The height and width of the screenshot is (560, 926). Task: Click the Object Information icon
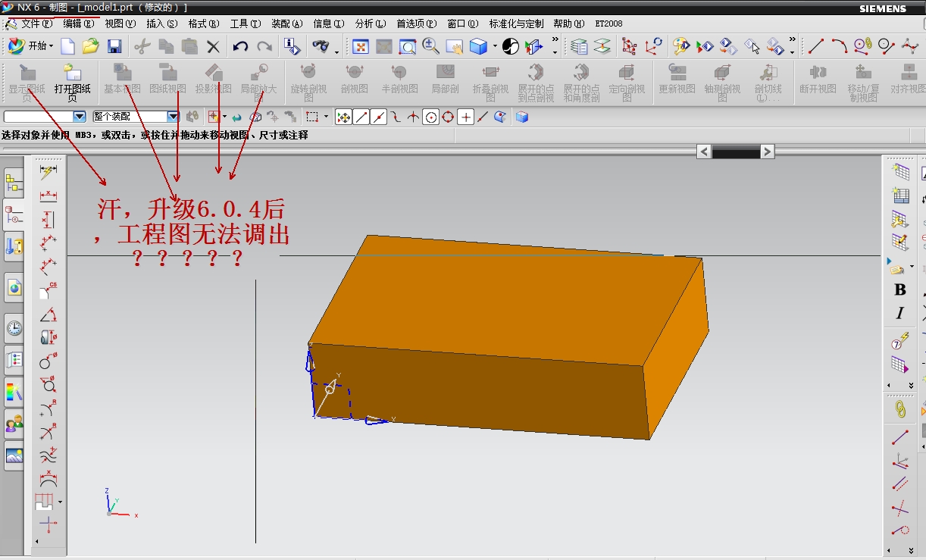pos(293,47)
